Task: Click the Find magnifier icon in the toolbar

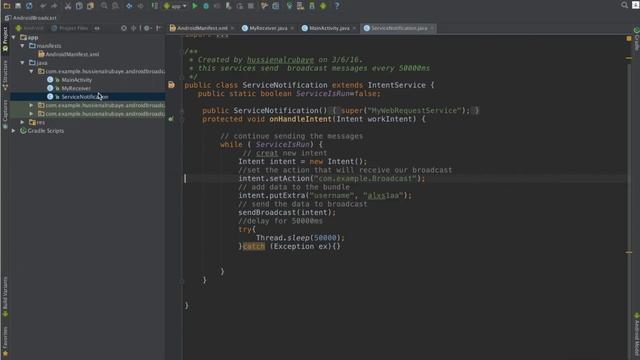Action: (x=104, y=6)
